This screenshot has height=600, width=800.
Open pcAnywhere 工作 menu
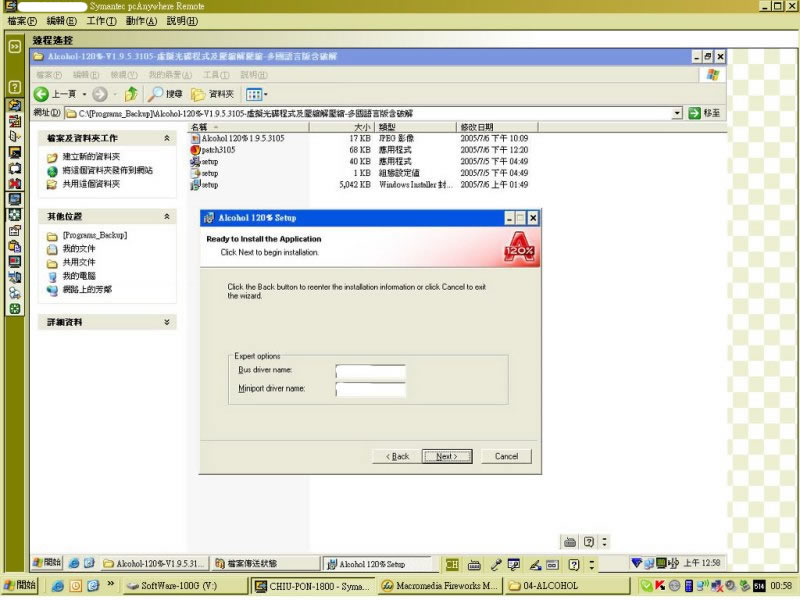101,21
